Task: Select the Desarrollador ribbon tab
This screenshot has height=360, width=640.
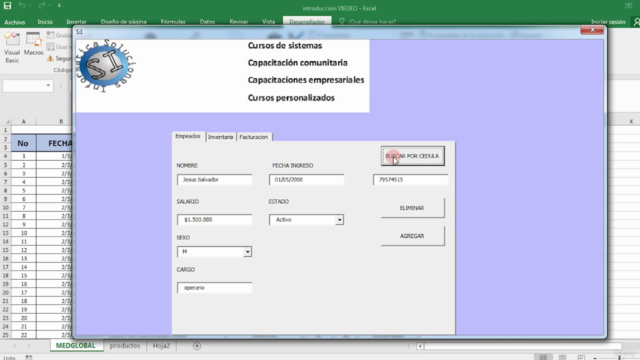Action: click(x=307, y=22)
